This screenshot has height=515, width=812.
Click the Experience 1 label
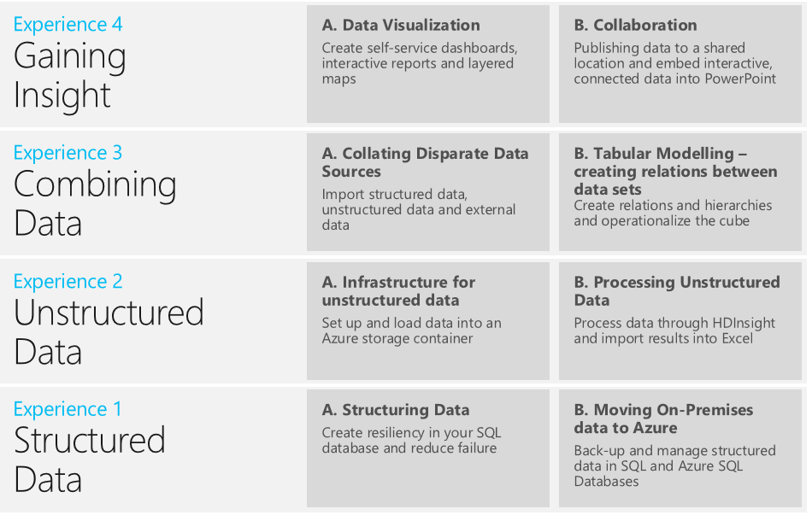tap(68, 409)
